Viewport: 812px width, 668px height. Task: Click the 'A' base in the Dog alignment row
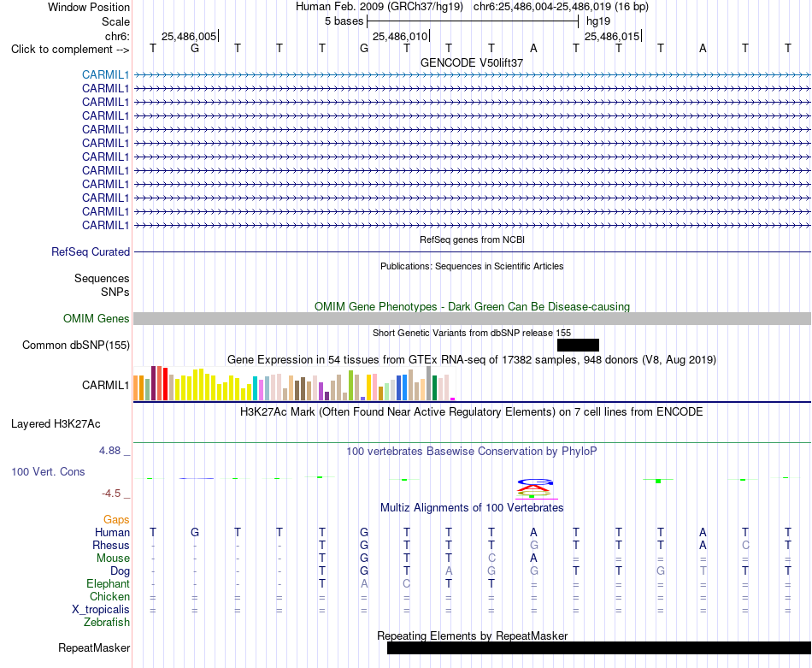(449, 571)
